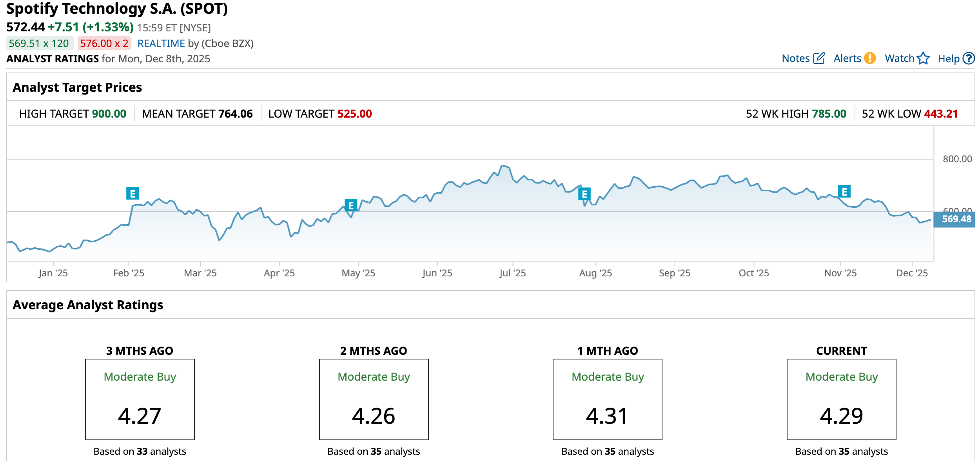Click the Watch star icon

click(x=923, y=58)
